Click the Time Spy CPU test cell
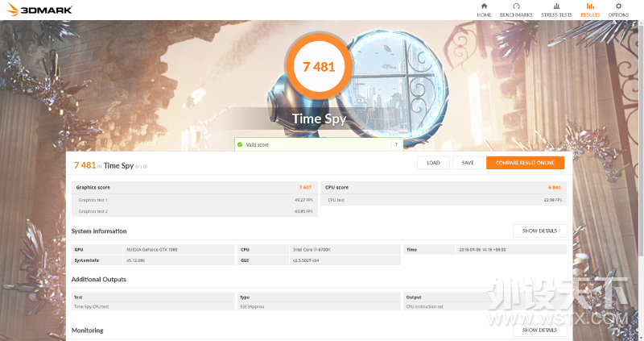 pyautogui.click(x=153, y=306)
